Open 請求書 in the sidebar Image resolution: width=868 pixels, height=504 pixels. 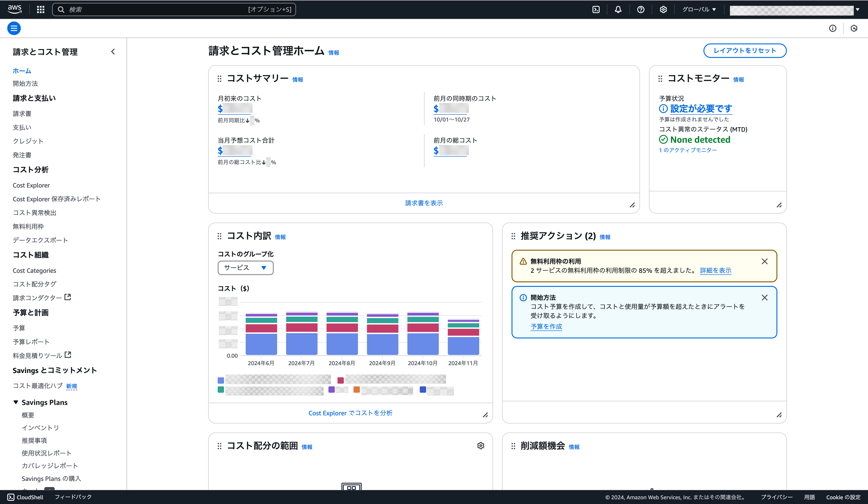[22, 113]
